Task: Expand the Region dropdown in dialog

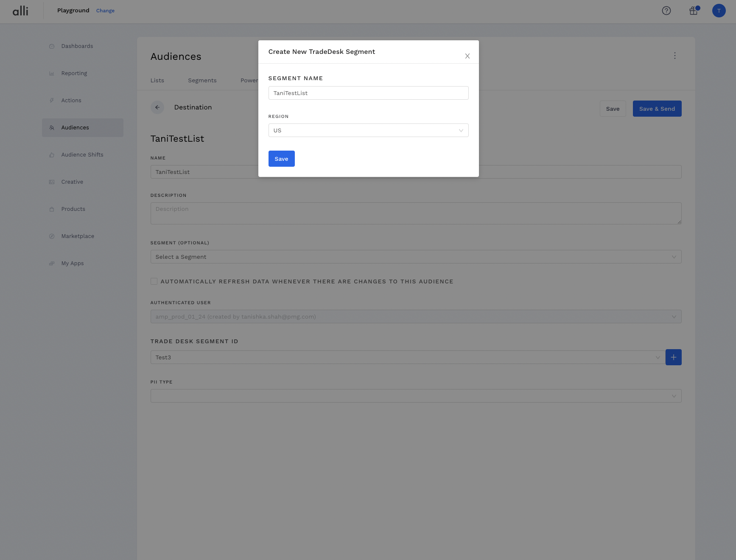Action: 368,130
